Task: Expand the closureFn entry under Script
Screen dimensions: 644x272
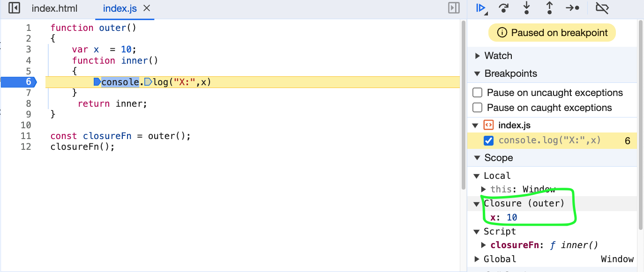Action: point(483,245)
